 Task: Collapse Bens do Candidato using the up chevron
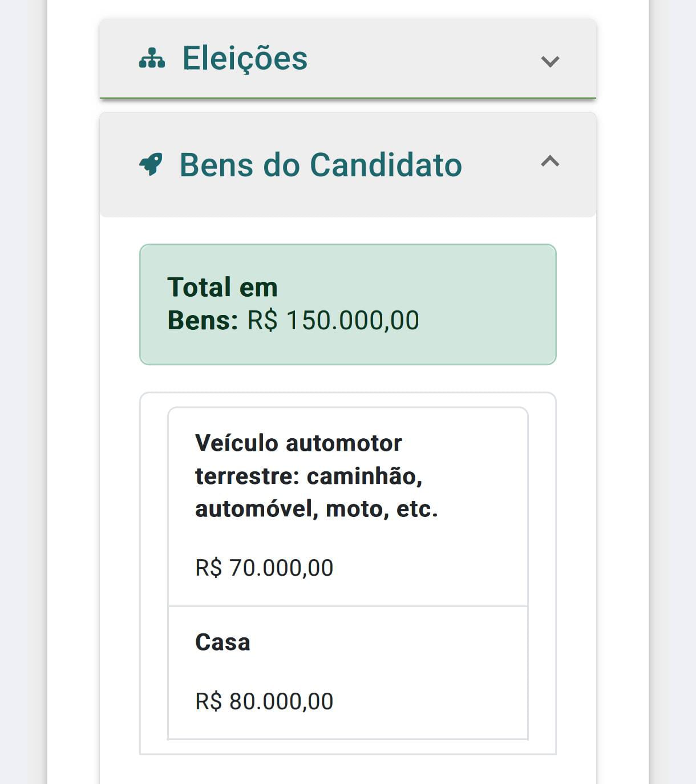[550, 161]
